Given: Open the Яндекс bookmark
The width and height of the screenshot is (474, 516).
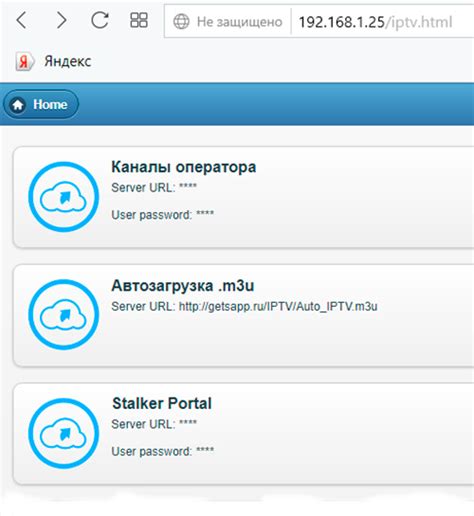Looking at the screenshot, I should coord(68,62).
